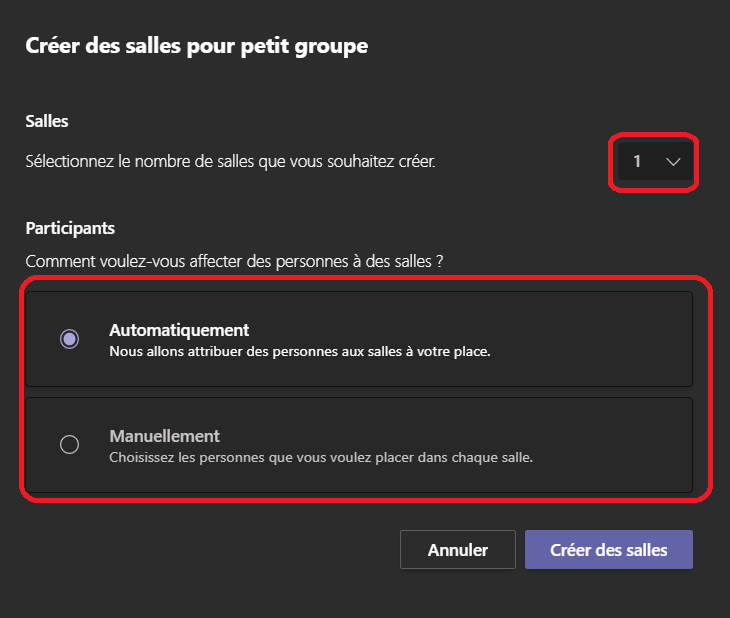Click the Participants section heading
The width and height of the screenshot is (730, 618).
tap(70, 228)
